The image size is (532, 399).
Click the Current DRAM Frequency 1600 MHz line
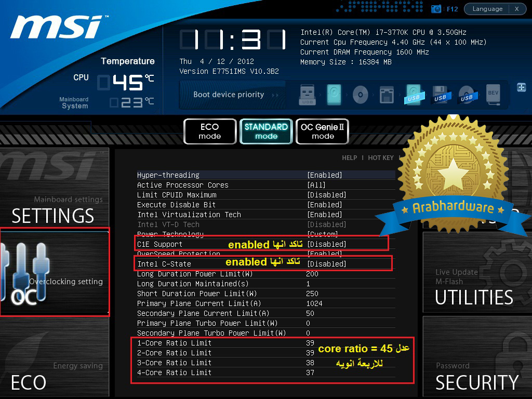[x=364, y=52]
